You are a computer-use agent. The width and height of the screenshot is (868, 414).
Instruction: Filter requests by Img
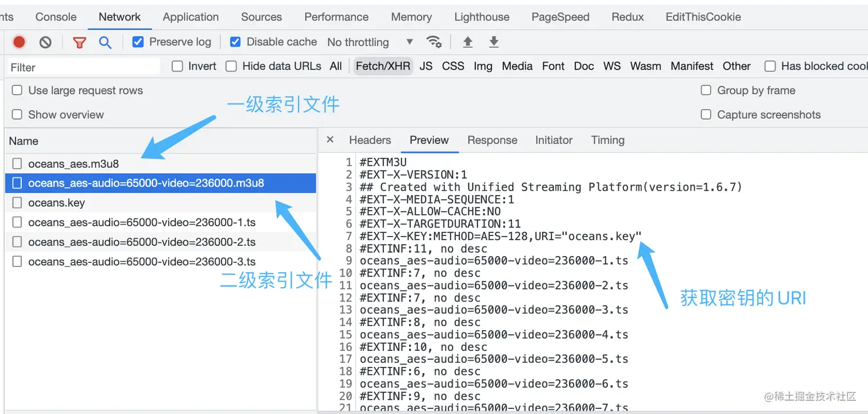point(483,66)
